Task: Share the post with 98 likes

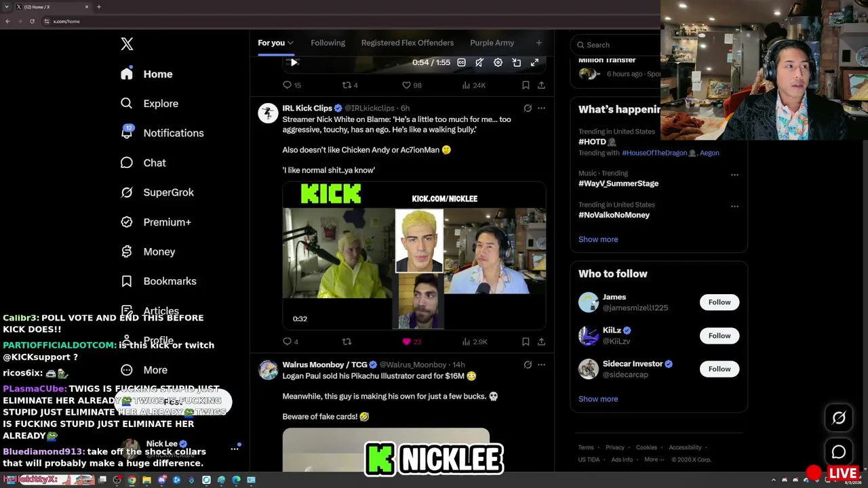Action: point(541,85)
